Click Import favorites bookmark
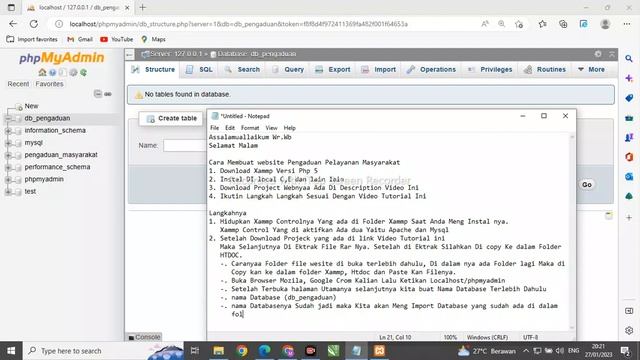 click(x=32, y=39)
